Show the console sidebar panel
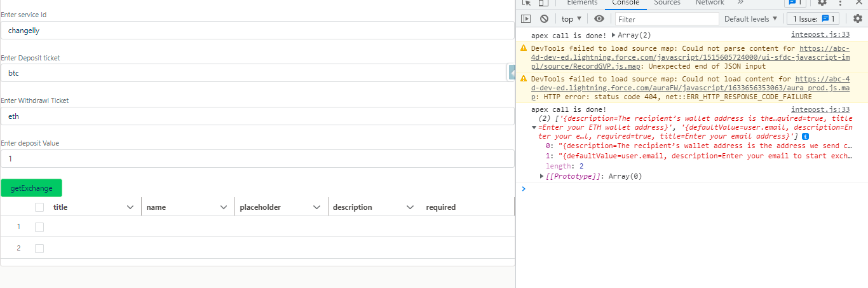This screenshot has height=288, width=868. [x=526, y=19]
